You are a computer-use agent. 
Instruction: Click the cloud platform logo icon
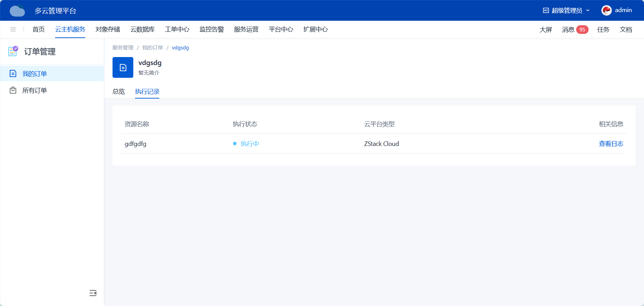[x=17, y=10]
